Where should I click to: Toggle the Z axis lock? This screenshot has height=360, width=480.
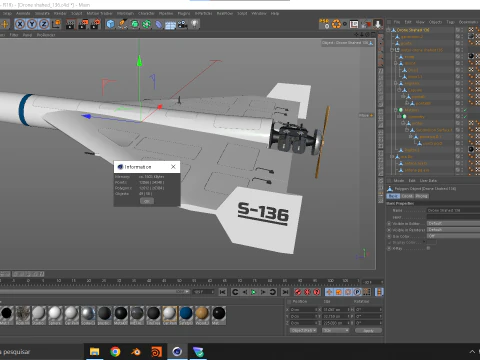[x=44, y=24]
